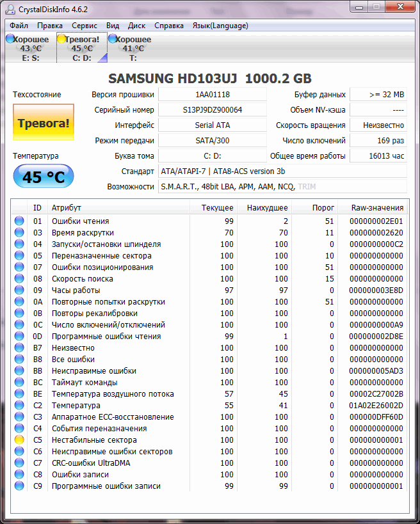Click the Текущее column header
Image resolution: width=420 pixels, height=524 pixels.
click(x=214, y=208)
